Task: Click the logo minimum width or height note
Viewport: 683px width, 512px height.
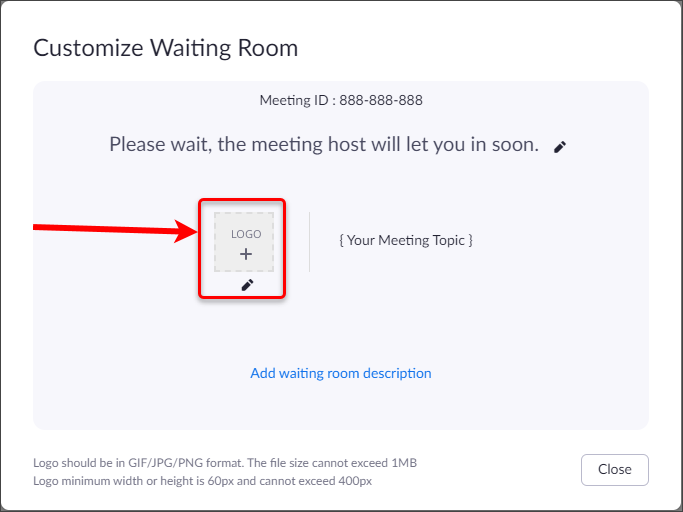Action: click(x=202, y=481)
